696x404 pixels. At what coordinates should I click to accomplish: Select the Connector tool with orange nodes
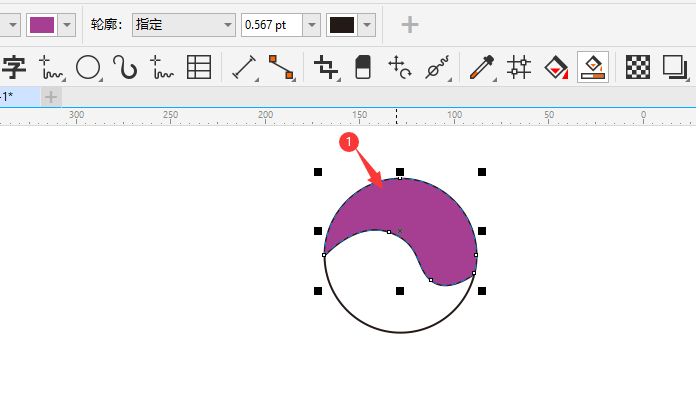pyautogui.click(x=281, y=67)
